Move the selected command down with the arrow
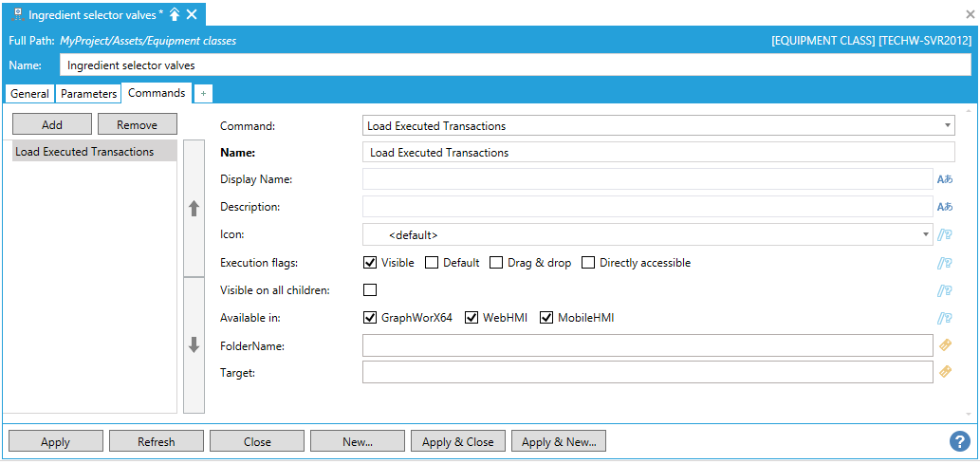 coord(194,345)
